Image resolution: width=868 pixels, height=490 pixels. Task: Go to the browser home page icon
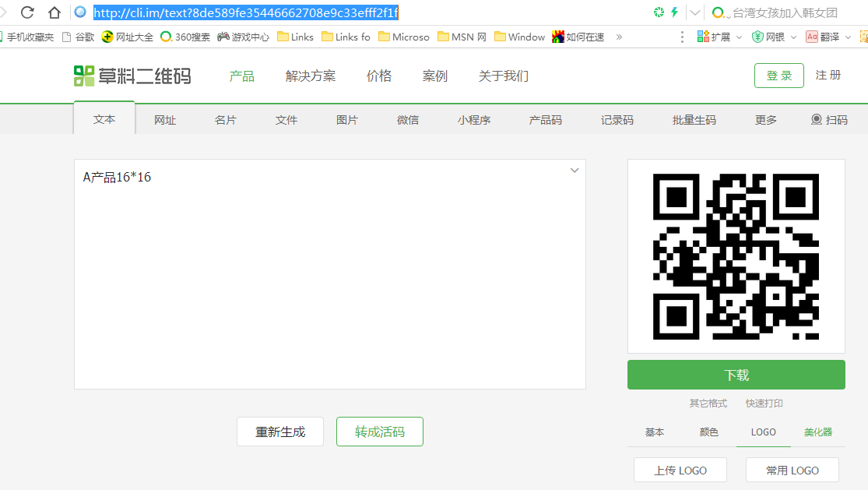(x=54, y=12)
